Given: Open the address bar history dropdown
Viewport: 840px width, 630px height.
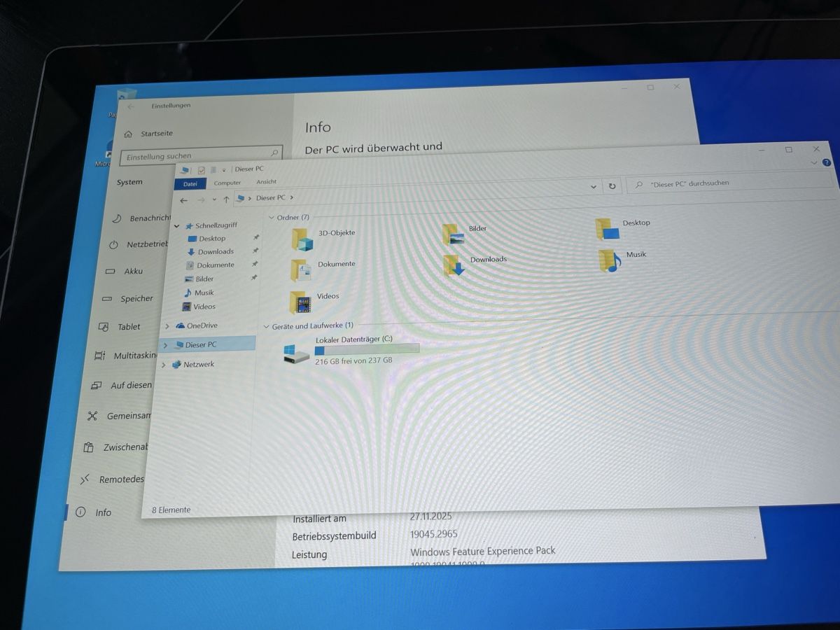Looking at the screenshot, I should 594,187.
